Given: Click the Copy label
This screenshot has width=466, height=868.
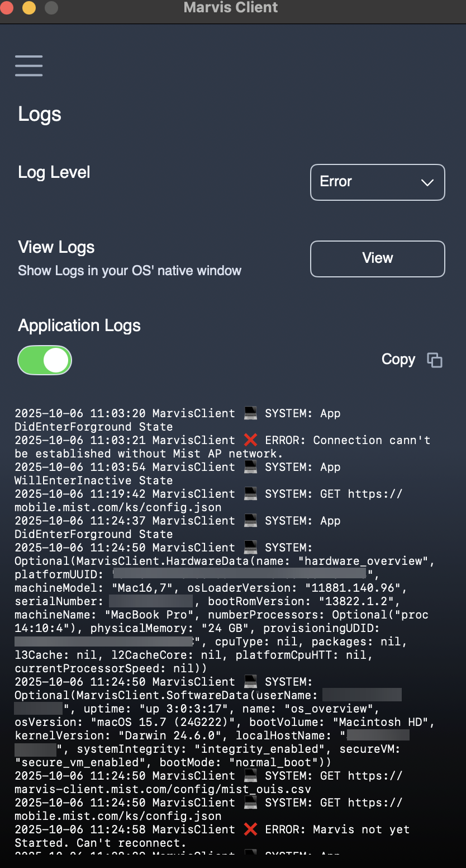Looking at the screenshot, I should click(398, 360).
